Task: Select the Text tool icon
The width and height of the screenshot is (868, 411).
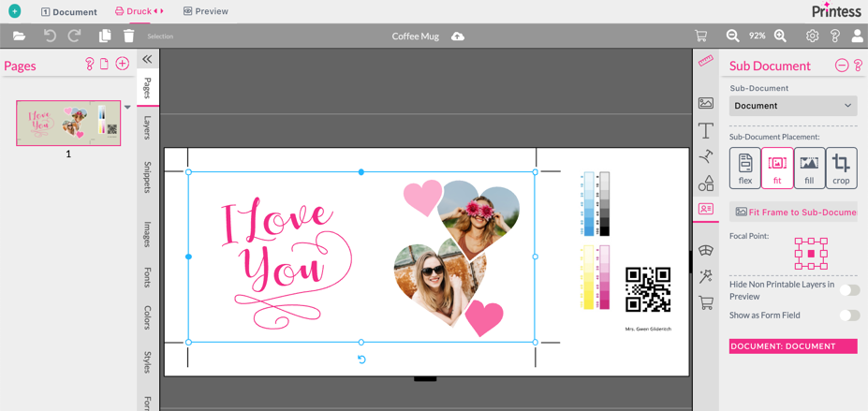Action: click(706, 131)
